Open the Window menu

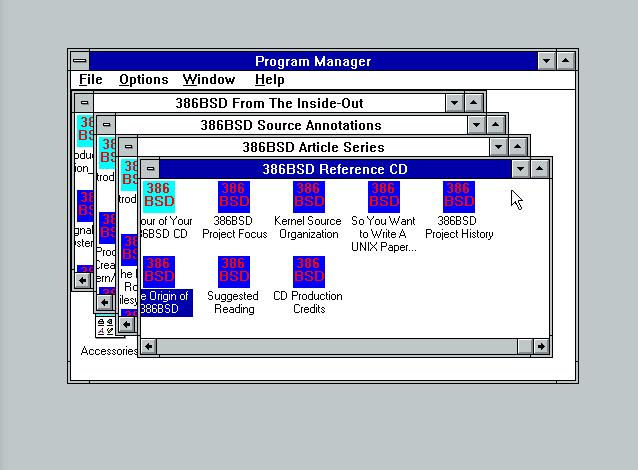[x=208, y=80]
